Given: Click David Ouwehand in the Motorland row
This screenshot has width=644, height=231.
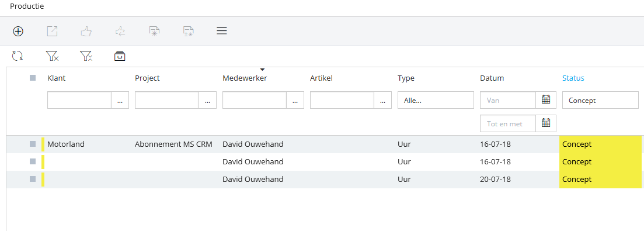Looking at the screenshot, I should point(253,144).
